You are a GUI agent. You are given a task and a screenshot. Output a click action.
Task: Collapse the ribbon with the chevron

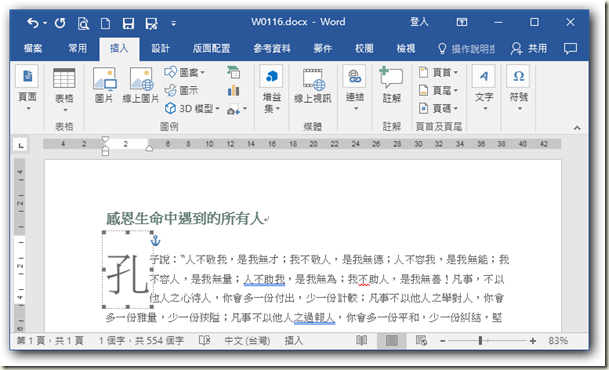[577, 128]
